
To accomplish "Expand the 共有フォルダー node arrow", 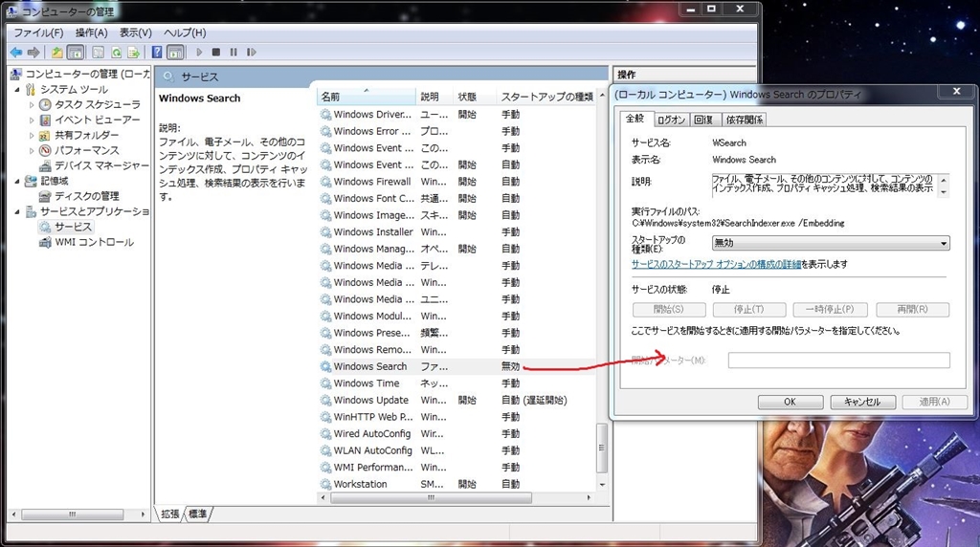I will (x=32, y=135).
